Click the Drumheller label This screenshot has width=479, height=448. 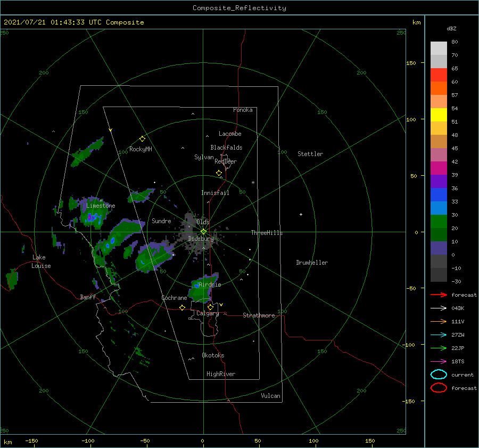(312, 263)
